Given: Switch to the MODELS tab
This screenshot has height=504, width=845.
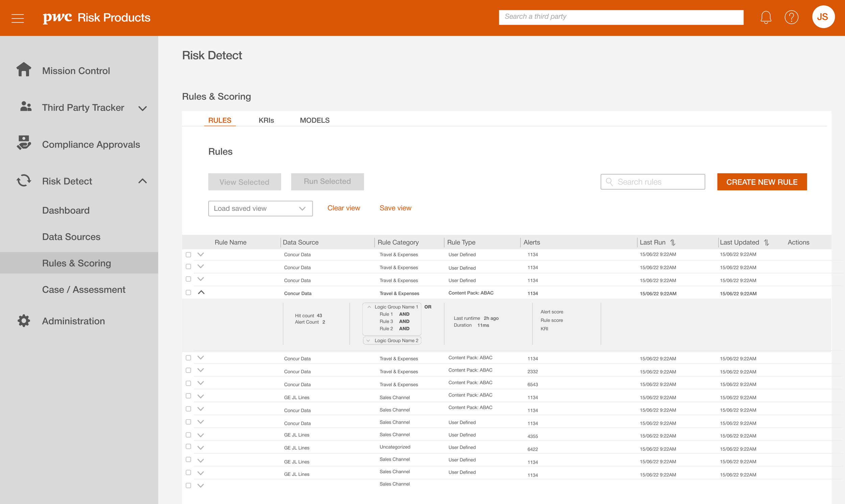Looking at the screenshot, I should 315,120.
